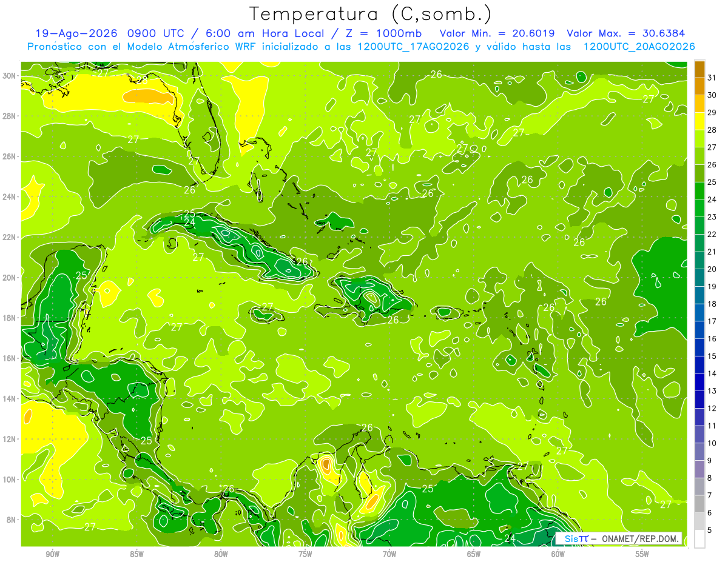Click legend value 18 on the color bar

point(712,304)
